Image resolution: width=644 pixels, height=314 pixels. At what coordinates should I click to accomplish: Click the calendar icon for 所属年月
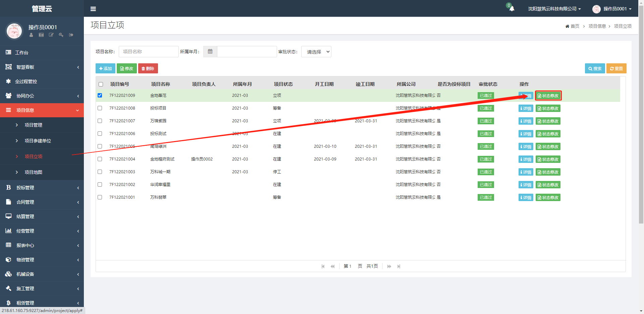(210, 52)
